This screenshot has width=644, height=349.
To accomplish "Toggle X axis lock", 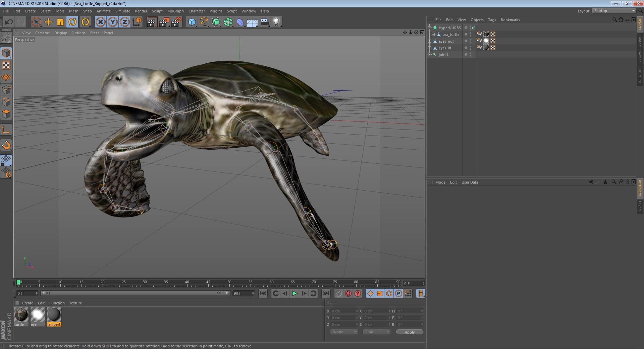I will [101, 22].
